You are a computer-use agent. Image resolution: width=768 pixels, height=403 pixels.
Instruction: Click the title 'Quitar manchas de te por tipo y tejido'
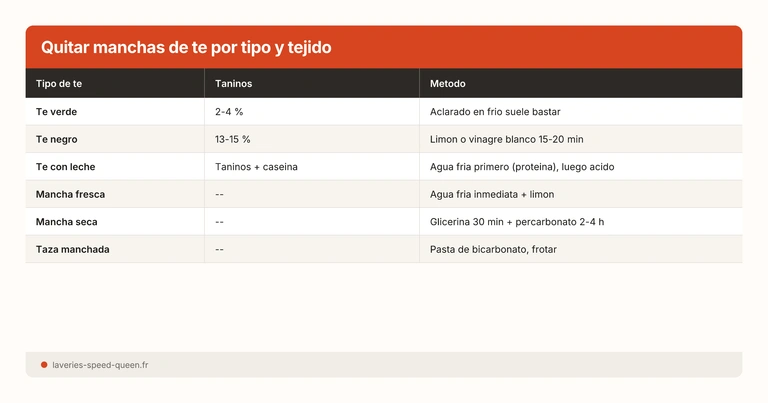point(186,47)
